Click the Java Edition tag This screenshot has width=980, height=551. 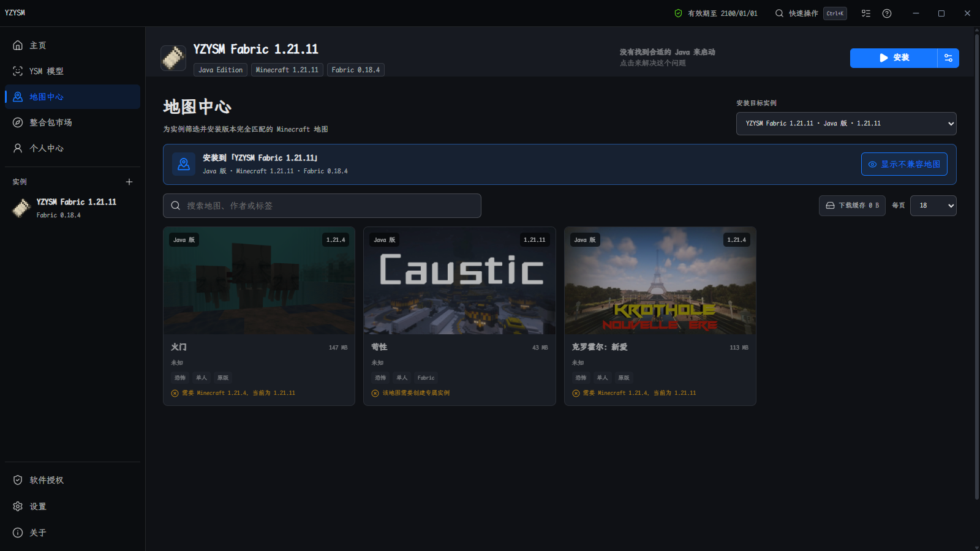(x=221, y=70)
